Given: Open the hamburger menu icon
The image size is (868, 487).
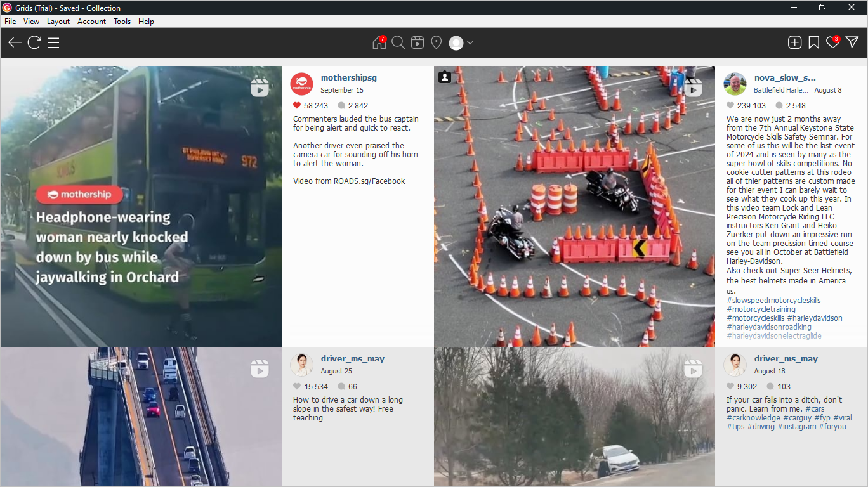Looking at the screenshot, I should point(53,42).
